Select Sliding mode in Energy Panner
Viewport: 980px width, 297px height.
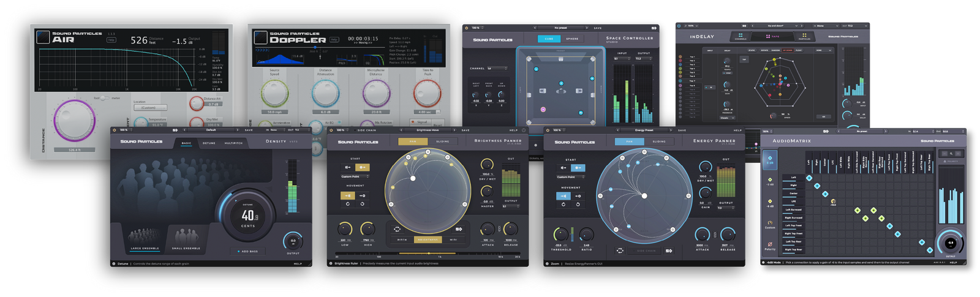tap(659, 141)
